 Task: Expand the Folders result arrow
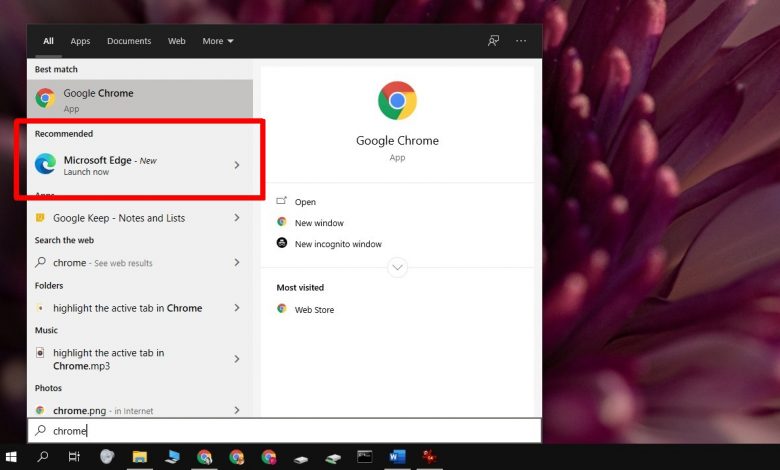click(x=237, y=308)
